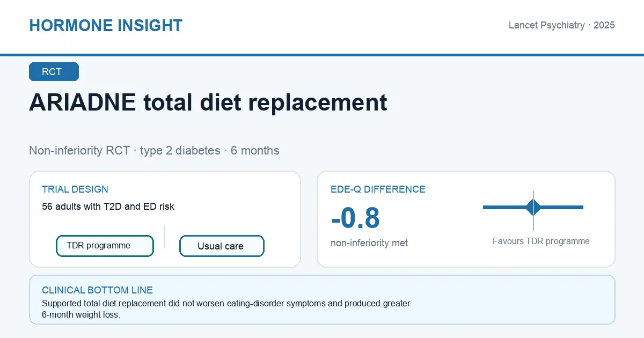Click the non-inferiority met label

(369, 243)
